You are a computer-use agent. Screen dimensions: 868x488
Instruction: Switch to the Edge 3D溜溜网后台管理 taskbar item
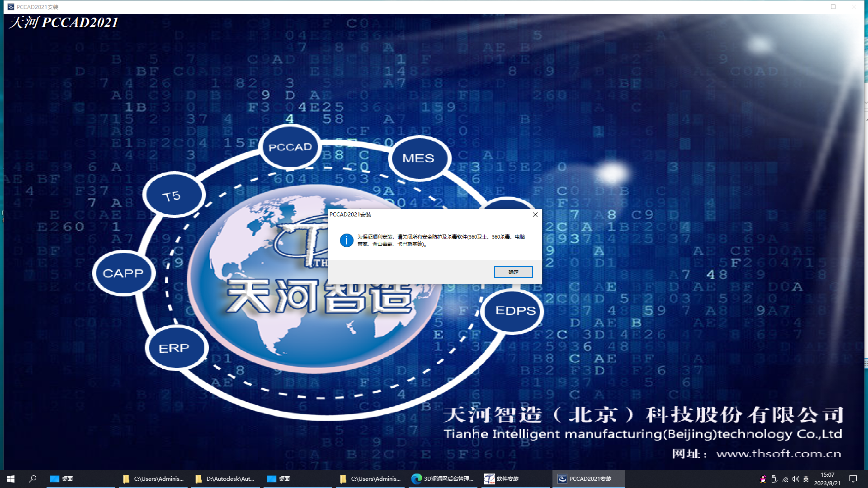[443, 479]
